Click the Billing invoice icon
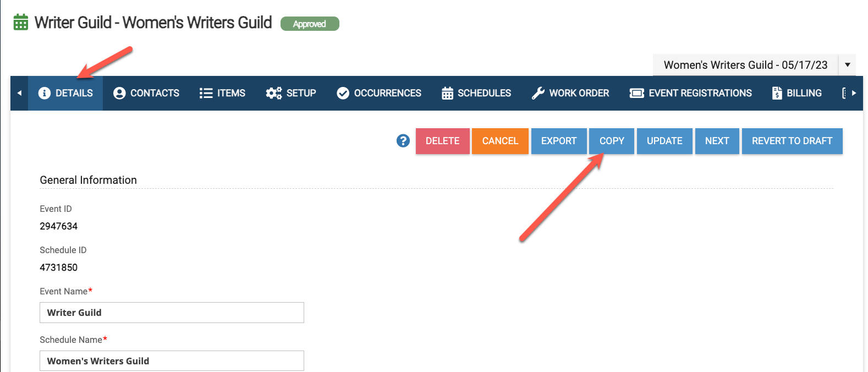Image resolution: width=868 pixels, height=372 pixels. coord(777,93)
